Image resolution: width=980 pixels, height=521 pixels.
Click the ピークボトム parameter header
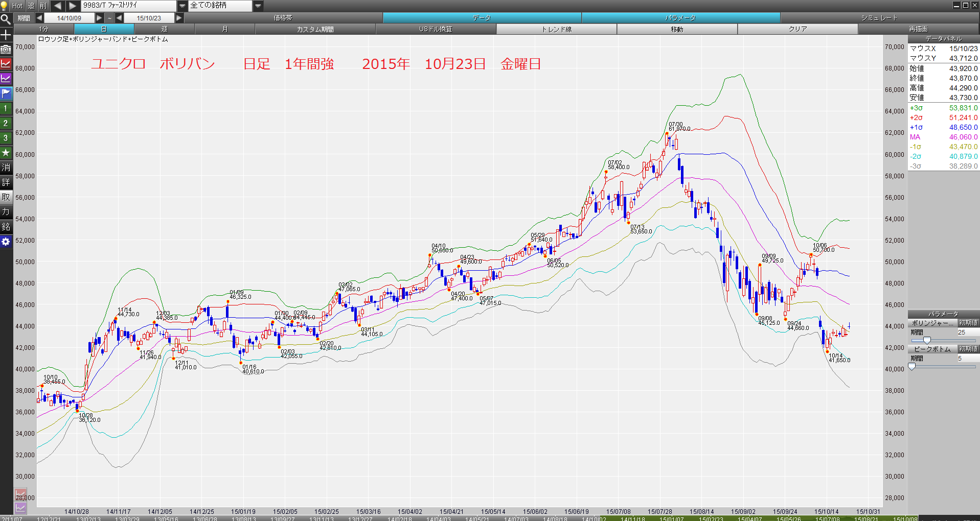932,349
